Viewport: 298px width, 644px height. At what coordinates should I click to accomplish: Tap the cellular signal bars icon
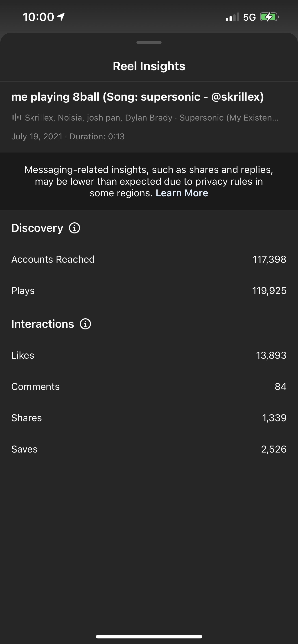click(233, 17)
